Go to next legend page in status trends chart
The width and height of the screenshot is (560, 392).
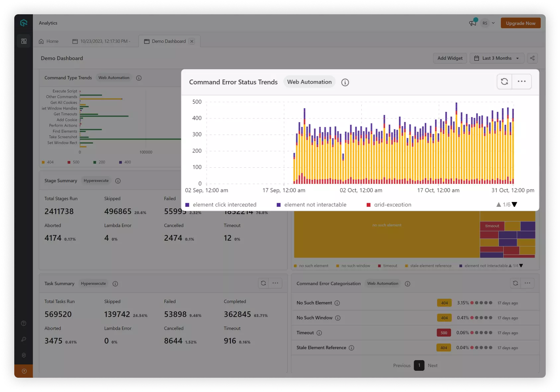coord(514,204)
